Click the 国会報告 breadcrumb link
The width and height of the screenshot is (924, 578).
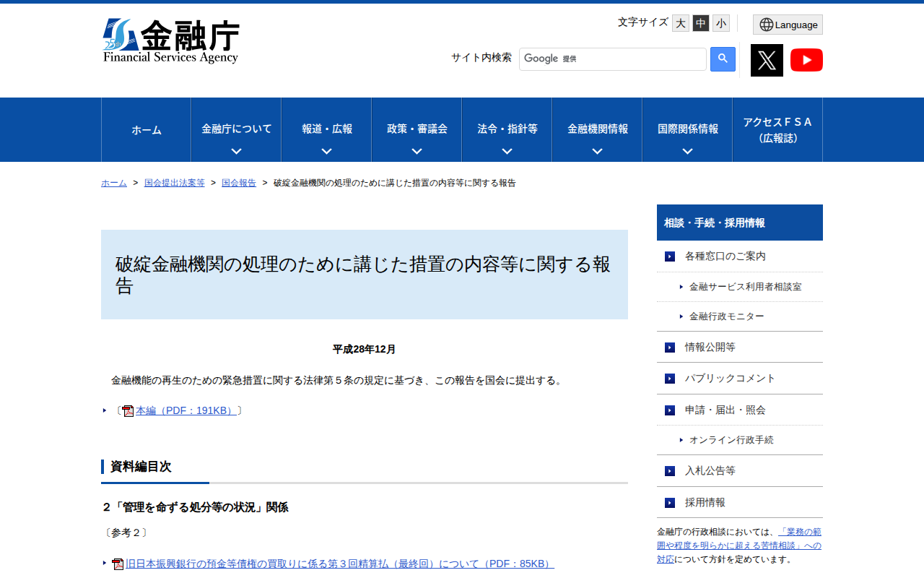(x=239, y=183)
